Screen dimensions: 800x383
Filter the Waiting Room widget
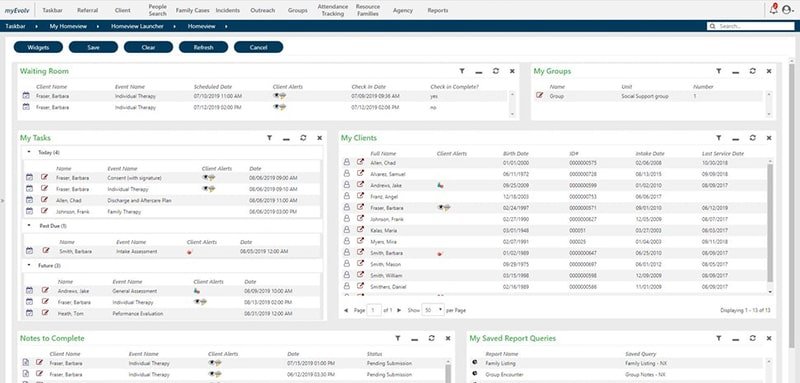pos(462,71)
